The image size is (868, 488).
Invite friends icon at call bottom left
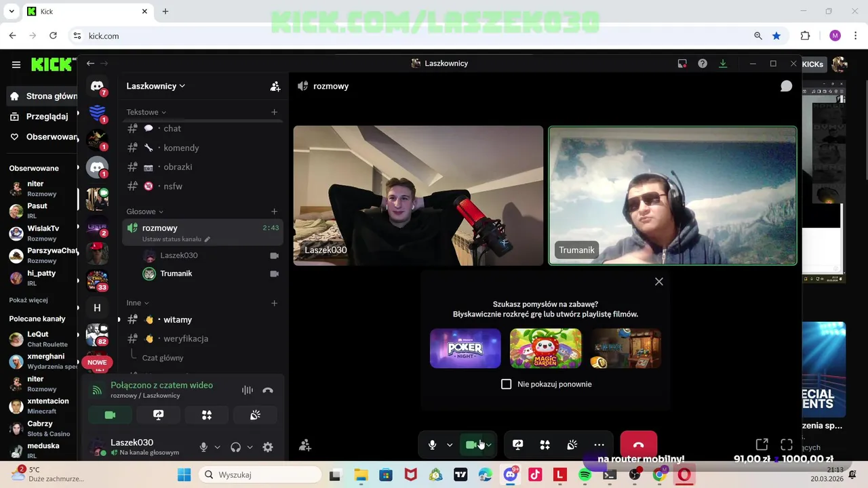pos(305,445)
